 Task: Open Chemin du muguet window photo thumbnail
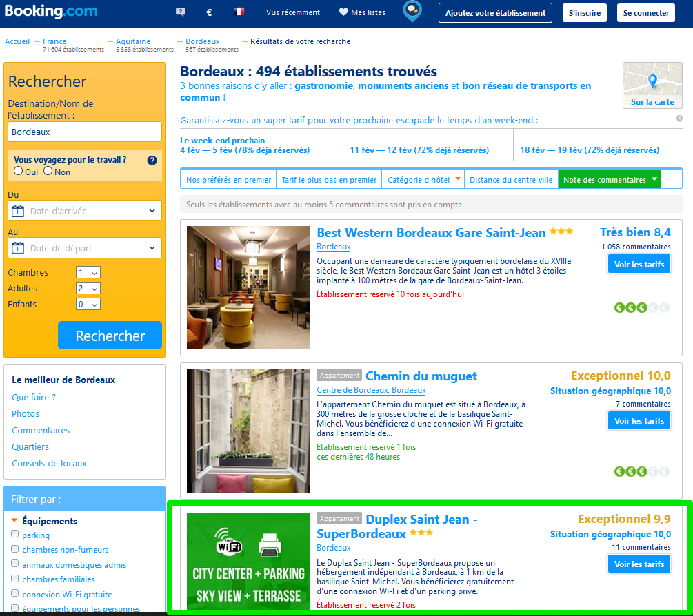point(248,431)
